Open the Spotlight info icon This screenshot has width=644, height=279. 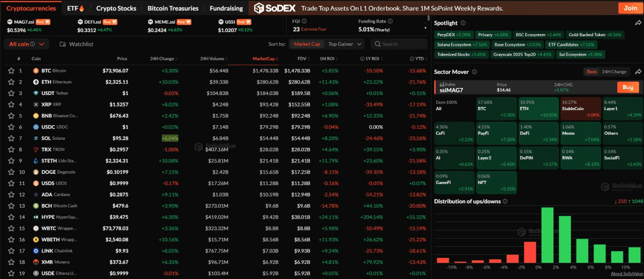[463, 23]
